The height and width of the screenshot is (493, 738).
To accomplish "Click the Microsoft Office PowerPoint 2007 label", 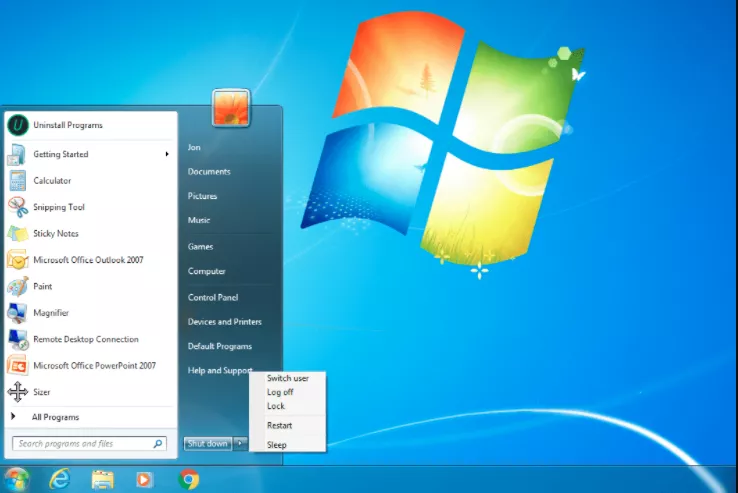I will coord(94,366).
